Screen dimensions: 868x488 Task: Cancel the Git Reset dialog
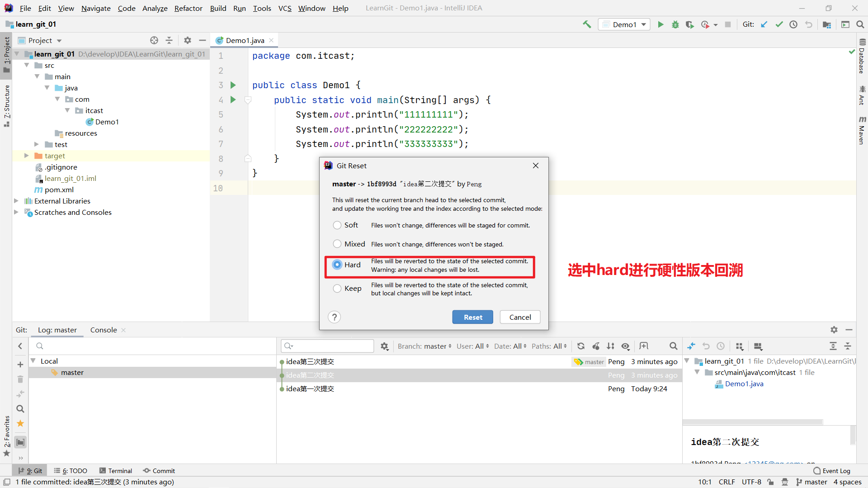coord(520,317)
